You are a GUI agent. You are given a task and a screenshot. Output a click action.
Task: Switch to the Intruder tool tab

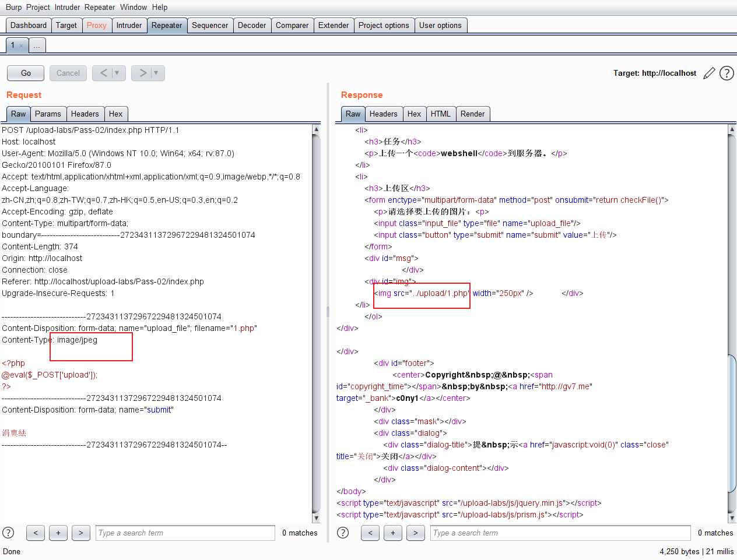[x=129, y=25]
